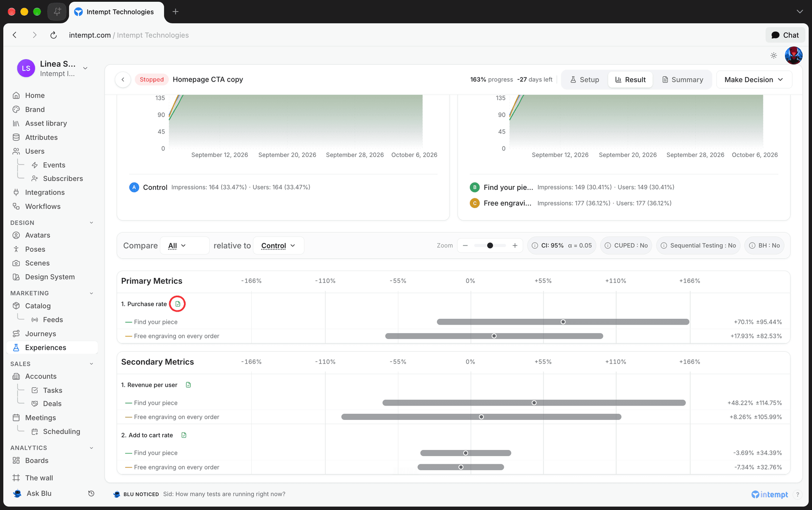Click the zoom in plus button
812x510 pixels.
pos(515,246)
